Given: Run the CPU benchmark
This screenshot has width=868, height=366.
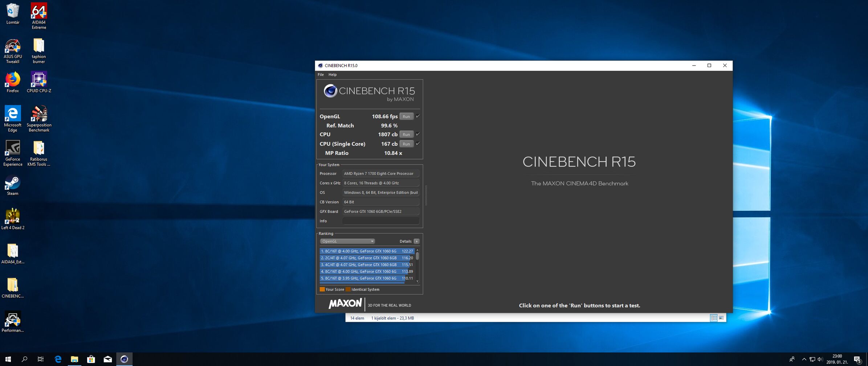Looking at the screenshot, I should (x=406, y=134).
